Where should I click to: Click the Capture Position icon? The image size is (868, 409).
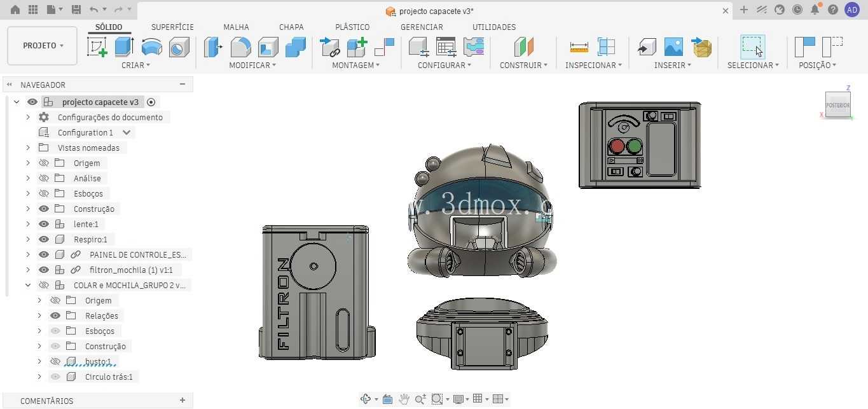(x=804, y=47)
